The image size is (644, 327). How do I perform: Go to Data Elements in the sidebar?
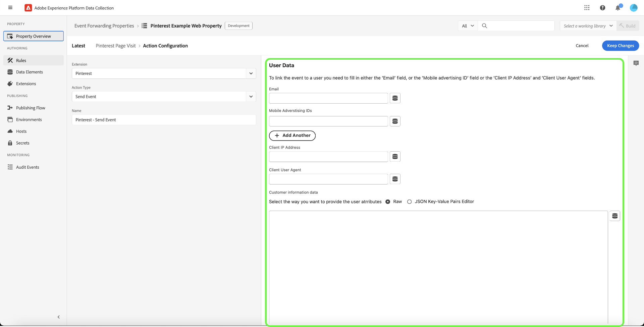click(34, 72)
